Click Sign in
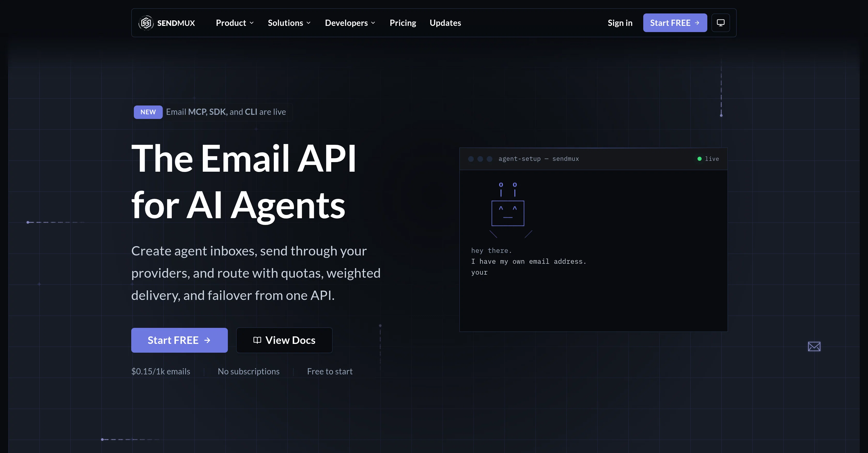The image size is (868, 453). coord(620,23)
